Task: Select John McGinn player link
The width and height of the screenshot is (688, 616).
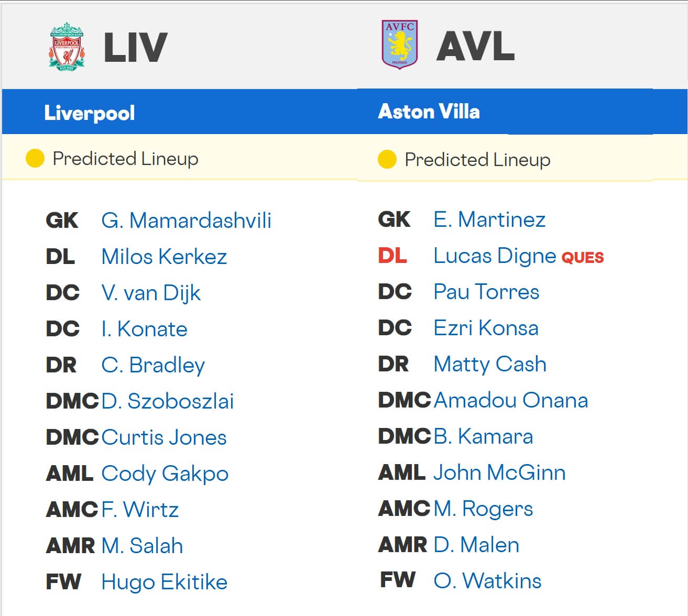Action: click(499, 472)
